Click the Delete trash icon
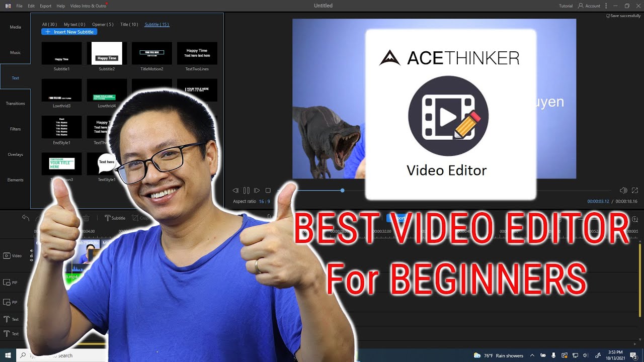 coord(86,218)
